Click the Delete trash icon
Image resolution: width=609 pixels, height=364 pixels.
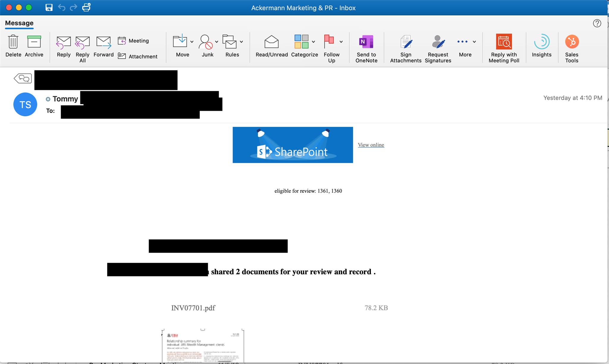click(13, 42)
